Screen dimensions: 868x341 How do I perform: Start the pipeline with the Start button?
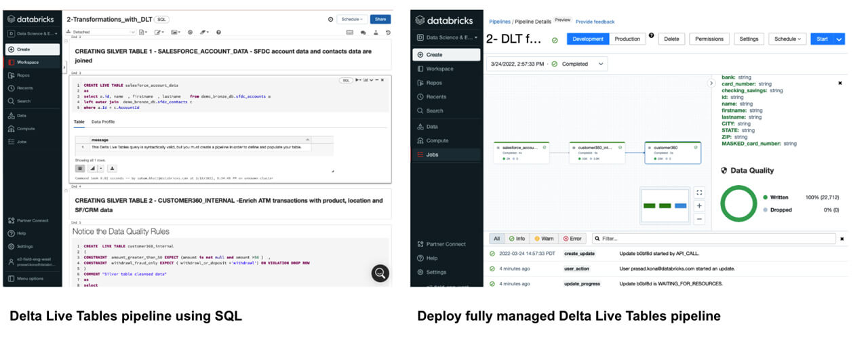(x=823, y=39)
